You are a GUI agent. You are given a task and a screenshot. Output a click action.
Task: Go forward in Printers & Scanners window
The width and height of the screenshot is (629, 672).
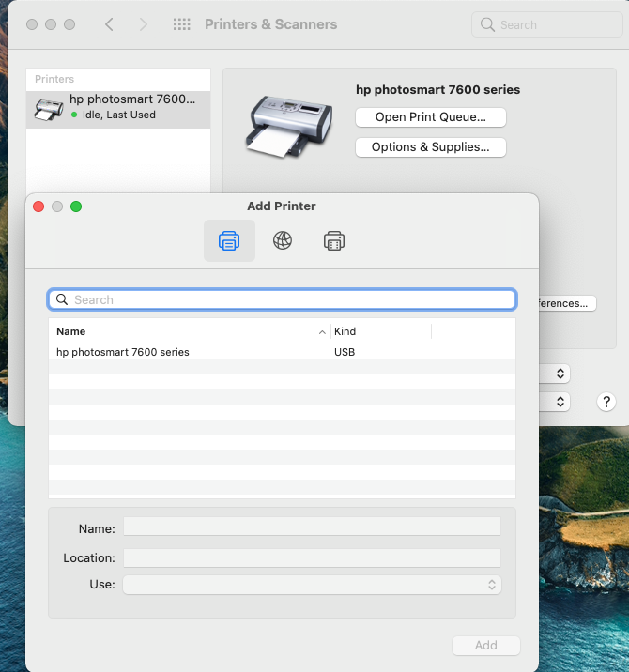pyautogui.click(x=144, y=24)
